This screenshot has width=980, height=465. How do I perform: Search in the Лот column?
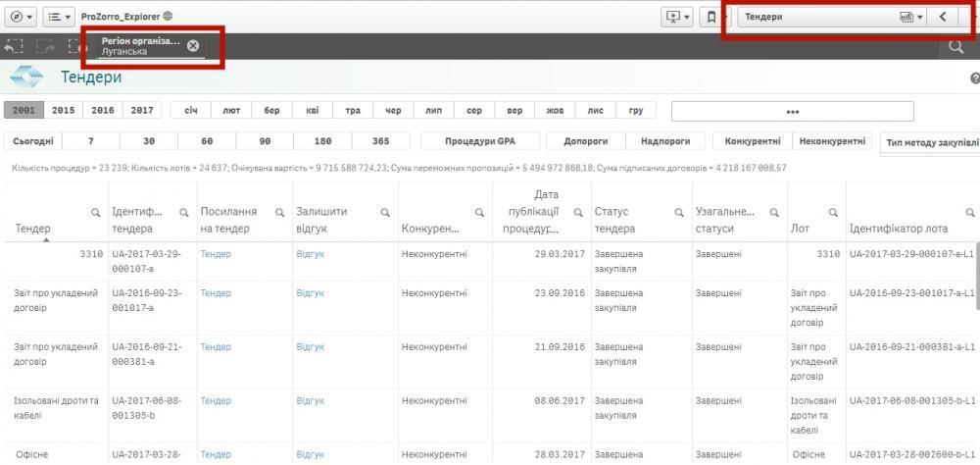pyautogui.click(x=833, y=213)
